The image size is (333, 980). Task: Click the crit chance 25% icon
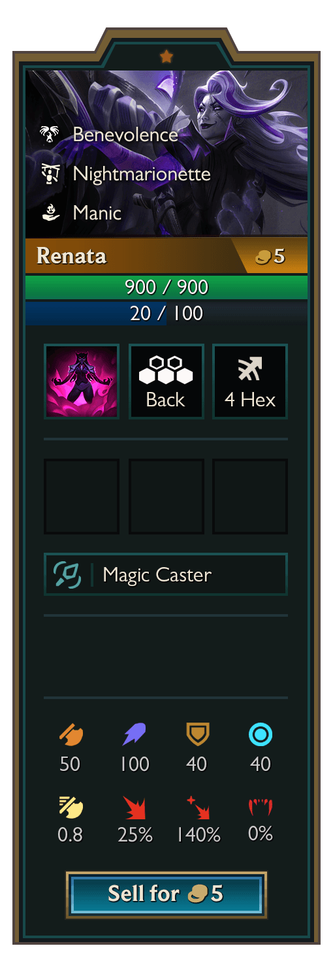135,808
